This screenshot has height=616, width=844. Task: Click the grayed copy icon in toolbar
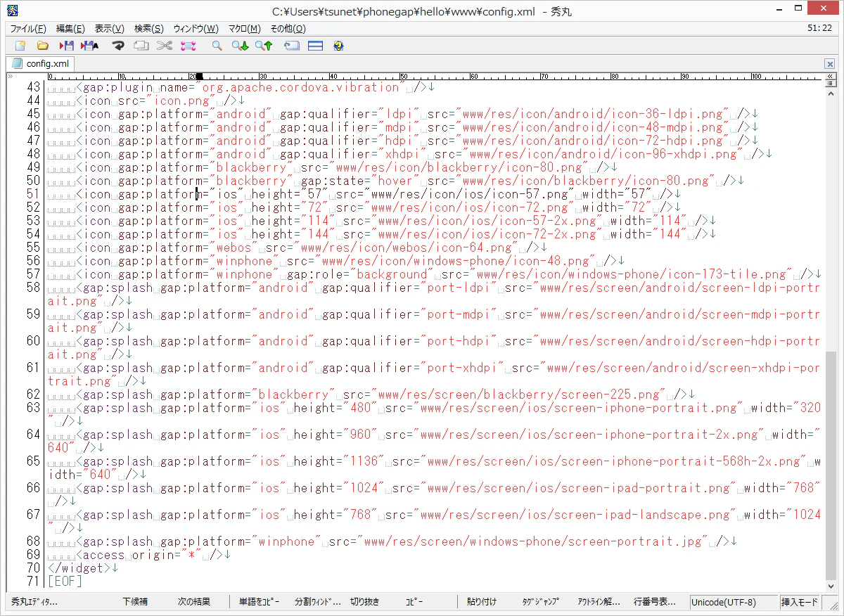coord(141,46)
